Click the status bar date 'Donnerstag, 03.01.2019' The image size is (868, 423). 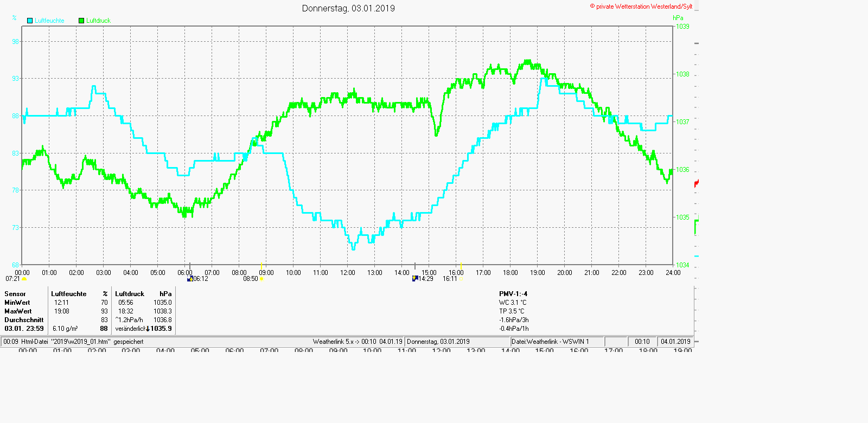click(438, 342)
